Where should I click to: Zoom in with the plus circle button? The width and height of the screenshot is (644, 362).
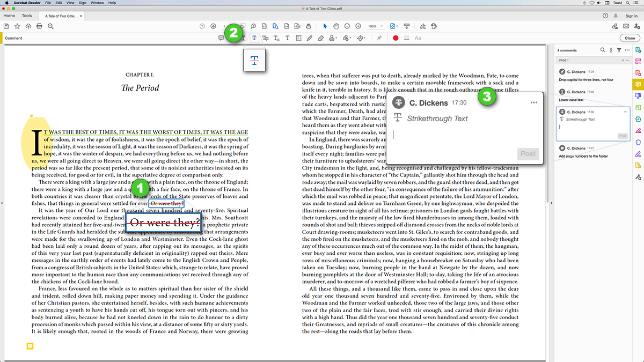click(358, 26)
